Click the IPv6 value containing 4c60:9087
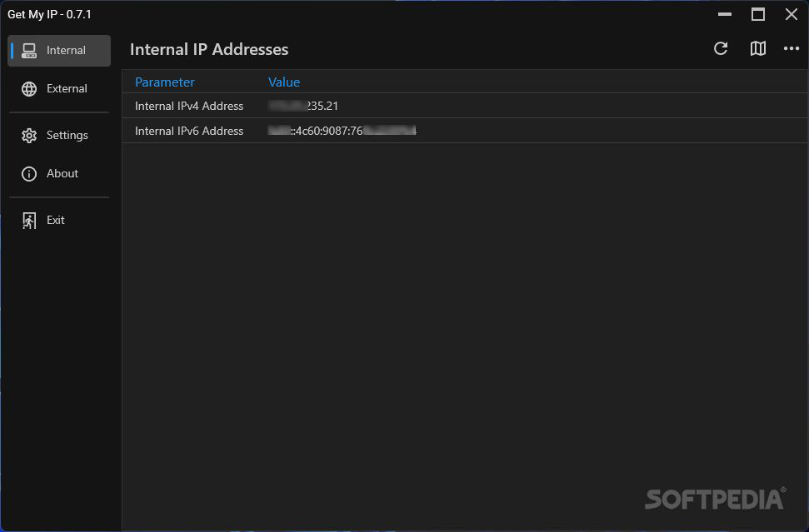809x532 pixels. (x=342, y=131)
